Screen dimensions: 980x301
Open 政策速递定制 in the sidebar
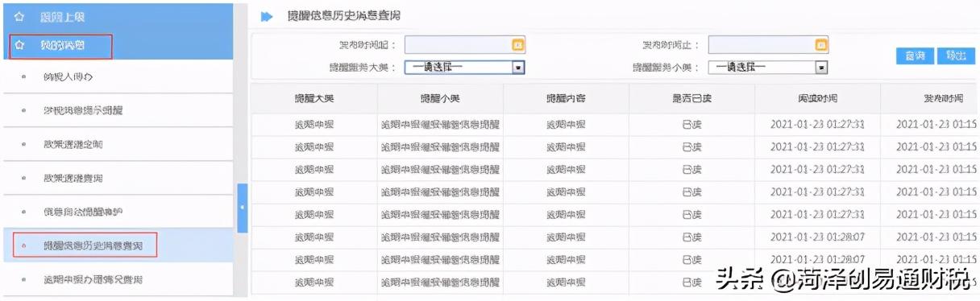pos(73,145)
